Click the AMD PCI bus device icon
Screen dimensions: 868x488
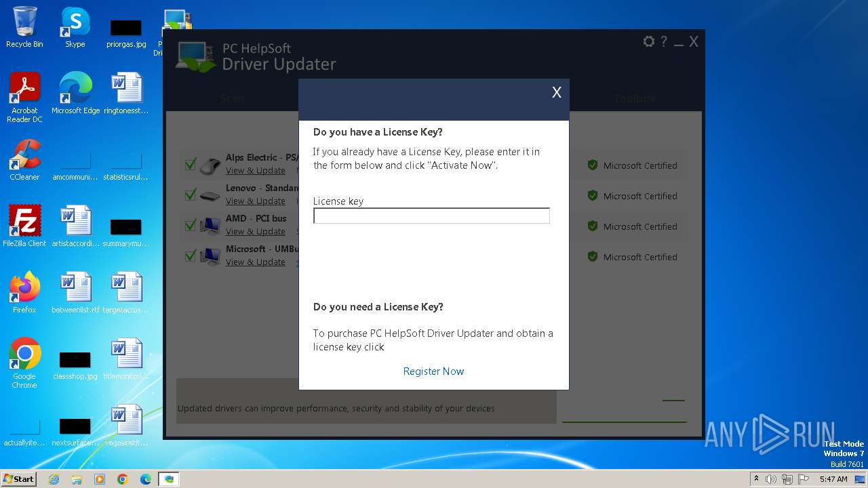210,226
